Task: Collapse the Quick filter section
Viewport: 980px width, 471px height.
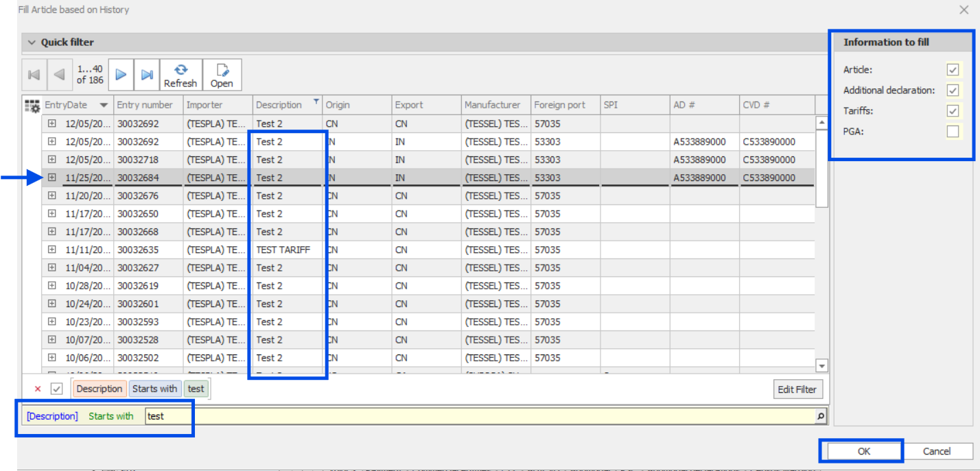Action: [x=32, y=42]
